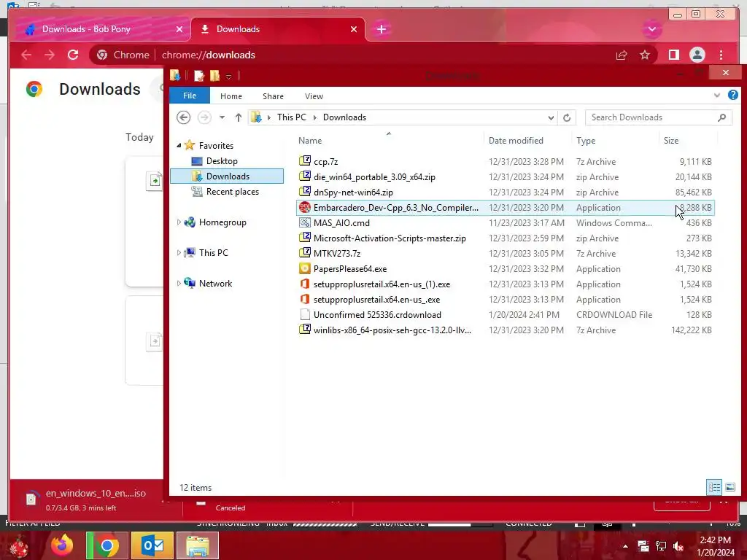Click File Explorer taskbar icon
Screen dimensions: 747x560
click(197, 545)
